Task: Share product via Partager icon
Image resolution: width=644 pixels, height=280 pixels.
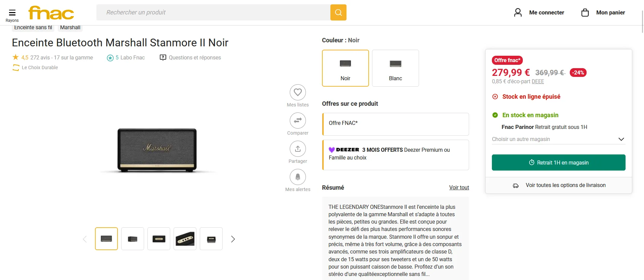Action: tap(297, 149)
